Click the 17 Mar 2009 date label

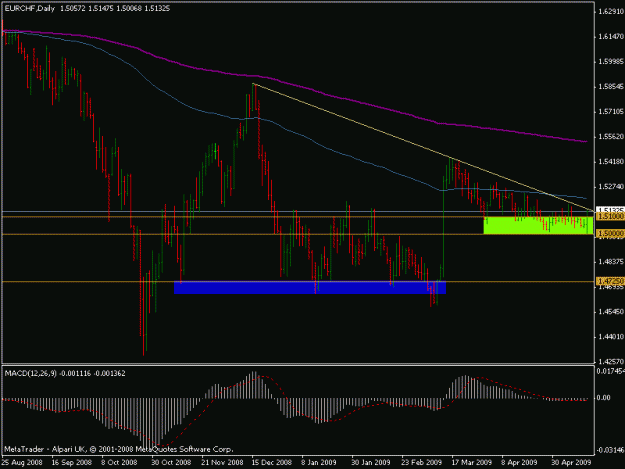471,463
